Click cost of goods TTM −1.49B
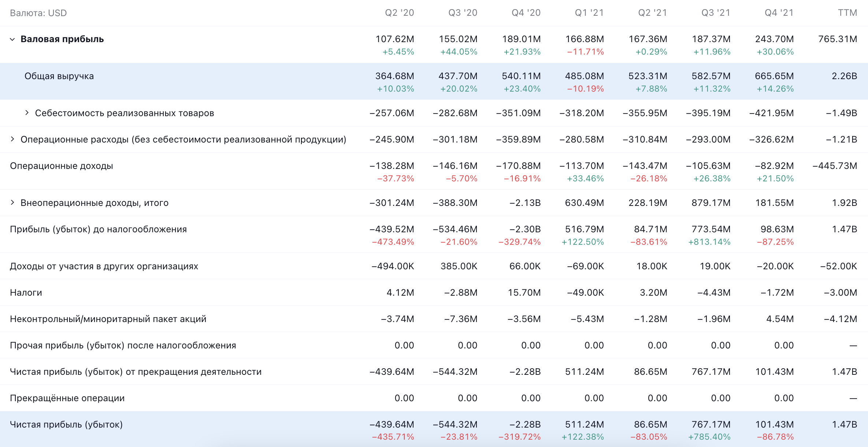The image size is (868, 447). click(x=842, y=113)
